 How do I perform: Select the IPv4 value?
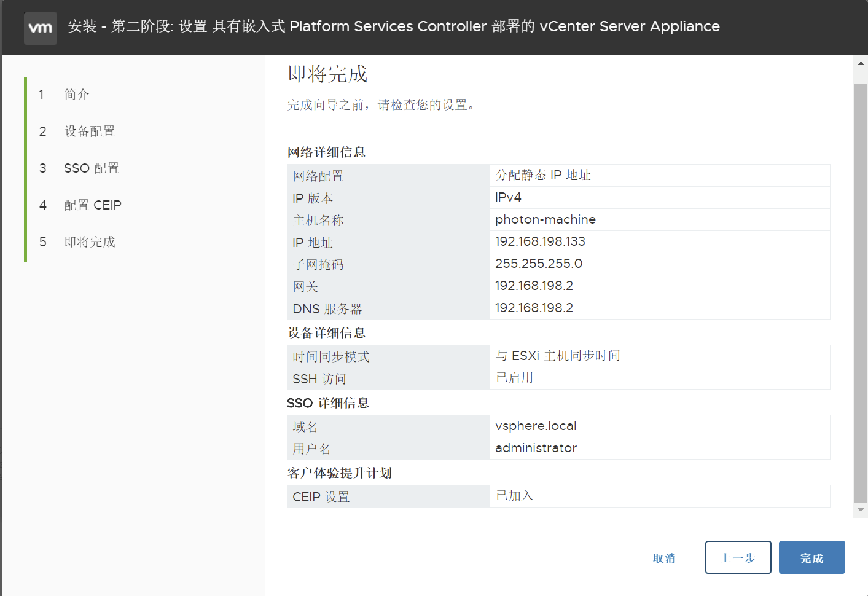click(508, 197)
